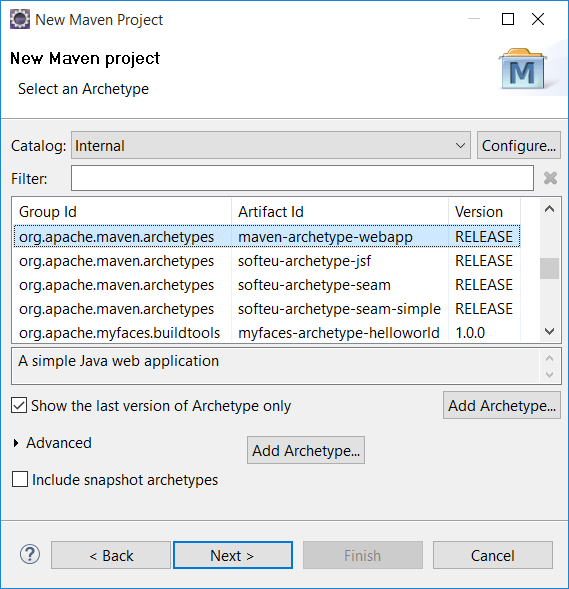Select the myfaces-archetype-helloworld row
Screen dimensions: 569x589
(267, 333)
